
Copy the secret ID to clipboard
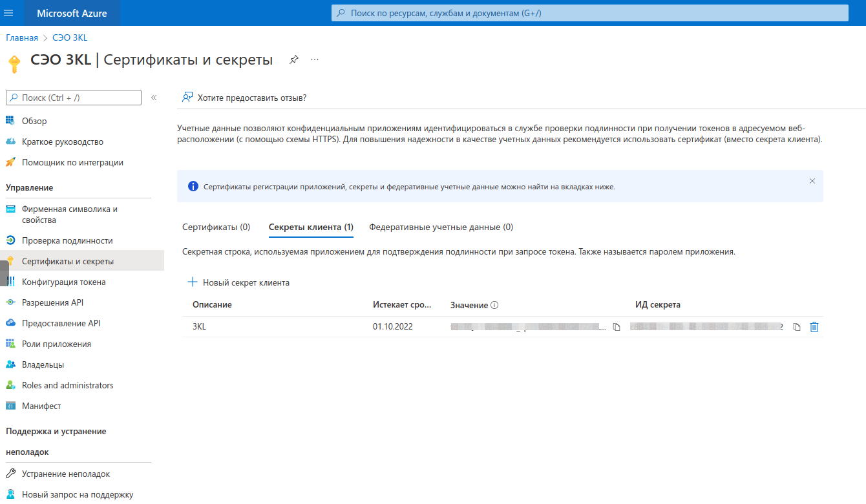[797, 327]
